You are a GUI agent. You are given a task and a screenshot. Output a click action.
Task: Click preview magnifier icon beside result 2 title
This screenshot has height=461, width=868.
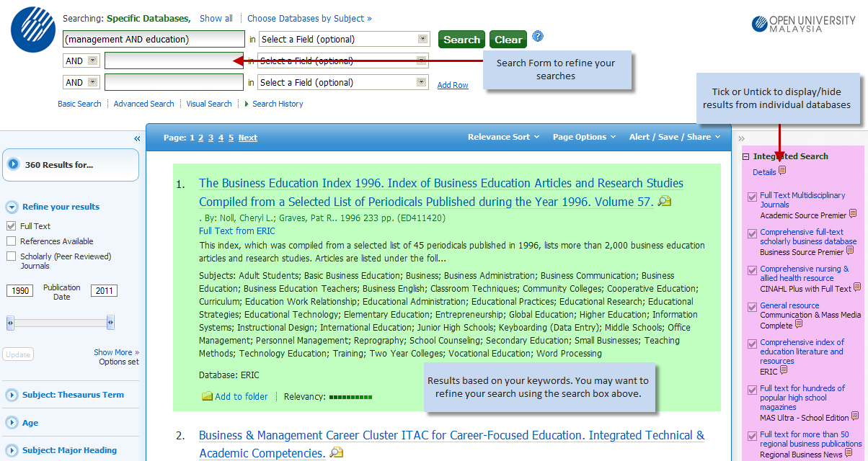tap(336, 453)
